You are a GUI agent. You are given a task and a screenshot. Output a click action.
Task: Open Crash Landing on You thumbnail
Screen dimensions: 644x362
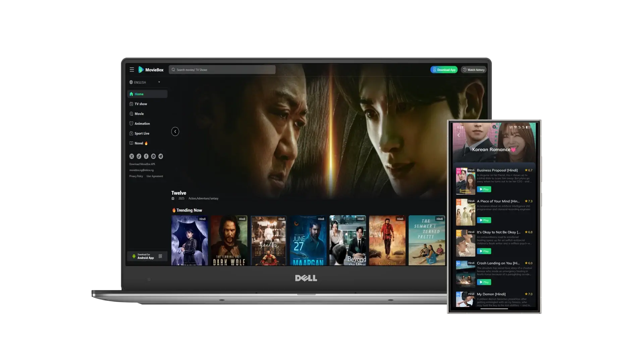(x=466, y=274)
